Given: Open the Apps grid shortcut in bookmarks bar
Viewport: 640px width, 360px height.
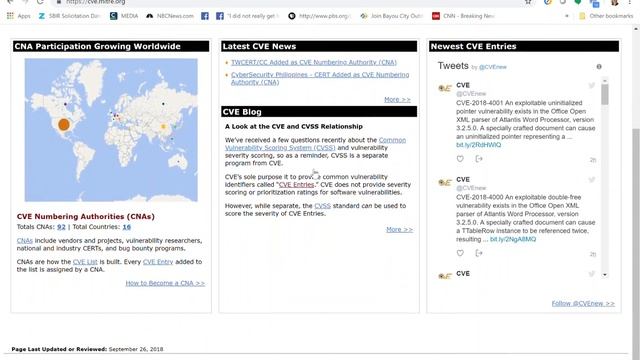Looking at the screenshot, I should [x=19, y=16].
